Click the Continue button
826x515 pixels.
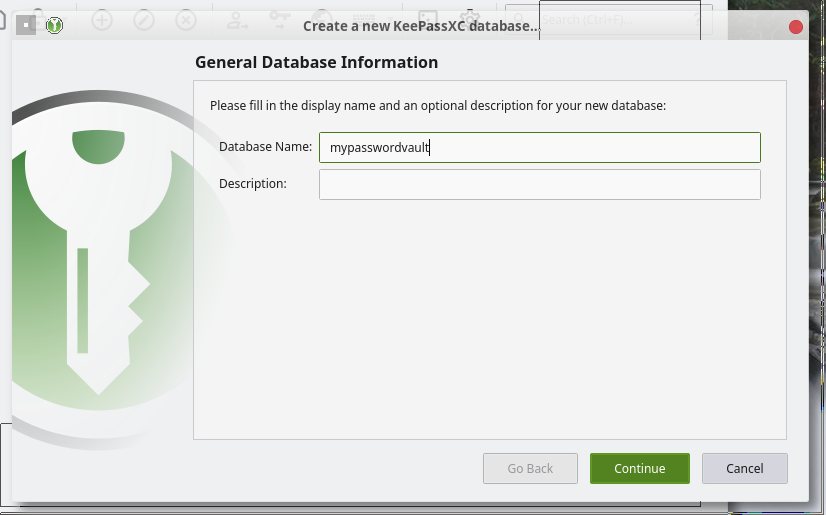(640, 468)
